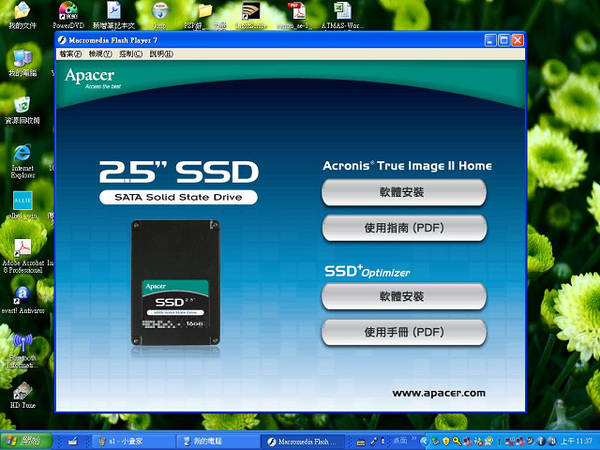Image resolution: width=600 pixels, height=450 pixels.
Task: Maximize the Macromedia Flash Player window
Action: (504, 40)
